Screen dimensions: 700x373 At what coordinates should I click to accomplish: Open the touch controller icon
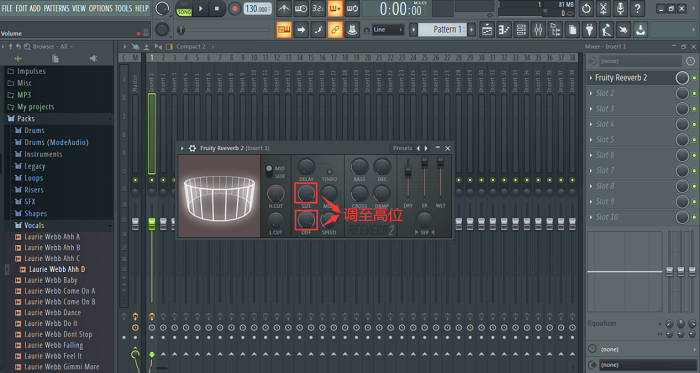tap(623, 30)
